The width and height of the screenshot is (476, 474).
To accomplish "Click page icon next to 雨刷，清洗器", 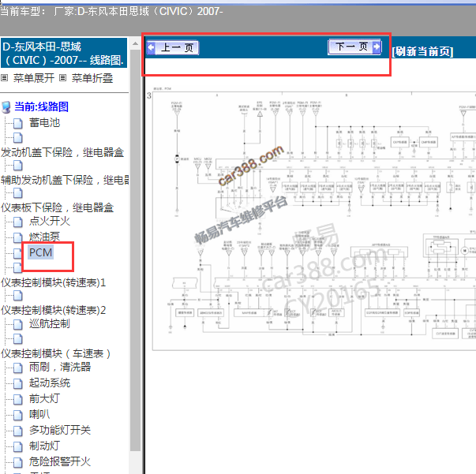I will point(18,368).
